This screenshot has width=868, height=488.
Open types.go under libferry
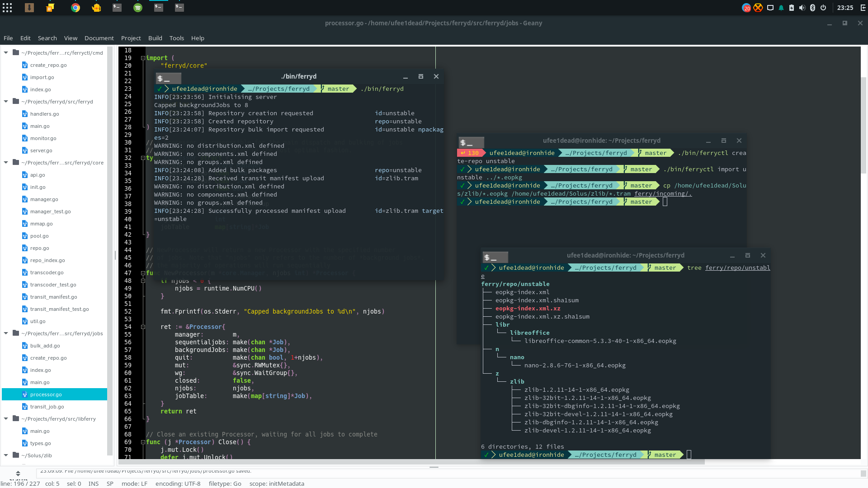click(x=41, y=443)
